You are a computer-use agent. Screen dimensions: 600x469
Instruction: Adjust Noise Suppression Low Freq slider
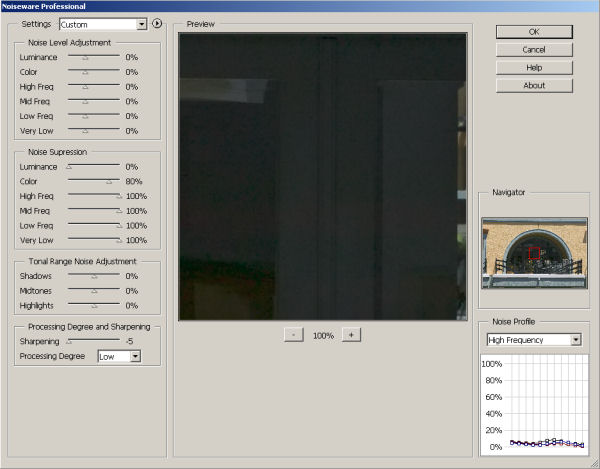coord(95,225)
